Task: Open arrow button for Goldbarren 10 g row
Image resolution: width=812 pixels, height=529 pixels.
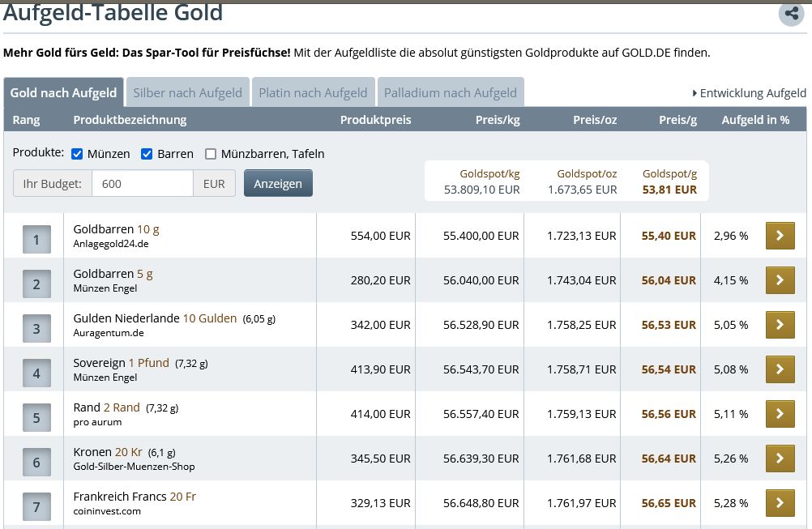Action: point(780,236)
